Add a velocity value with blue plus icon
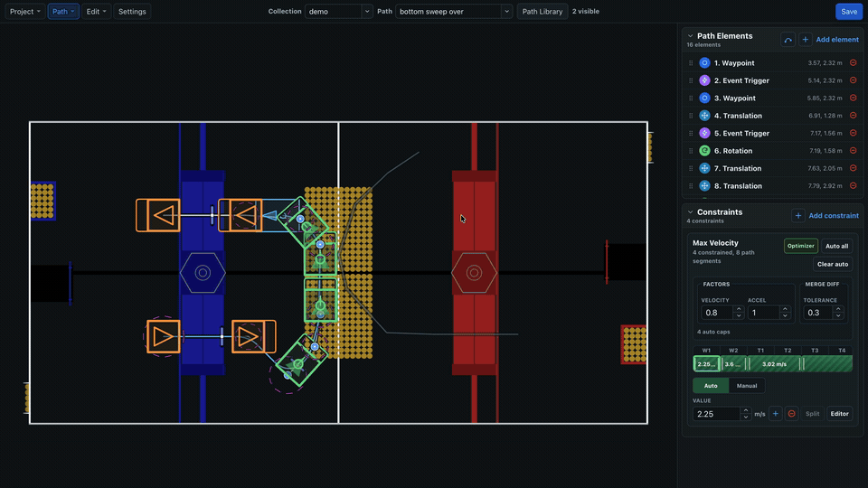The width and height of the screenshot is (868, 488). pyautogui.click(x=776, y=413)
